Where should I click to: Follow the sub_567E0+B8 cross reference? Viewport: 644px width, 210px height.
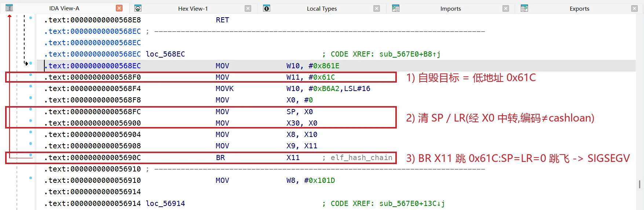(410, 54)
